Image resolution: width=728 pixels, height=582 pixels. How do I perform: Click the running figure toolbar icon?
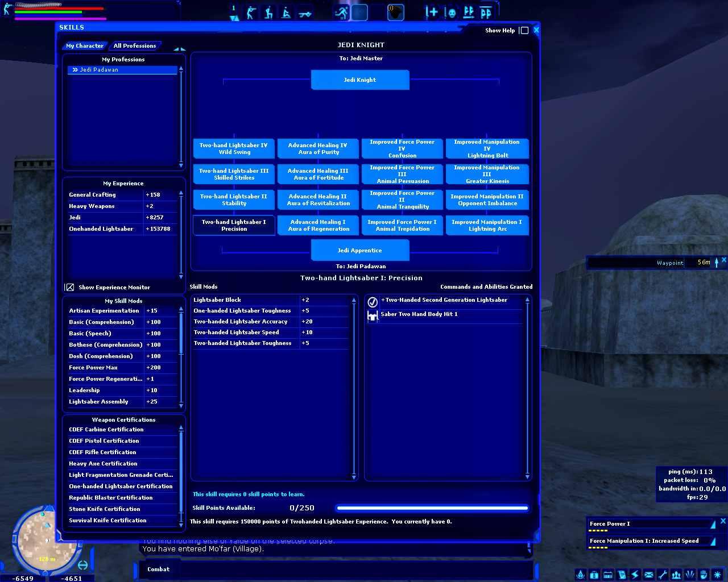pos(341,13)
